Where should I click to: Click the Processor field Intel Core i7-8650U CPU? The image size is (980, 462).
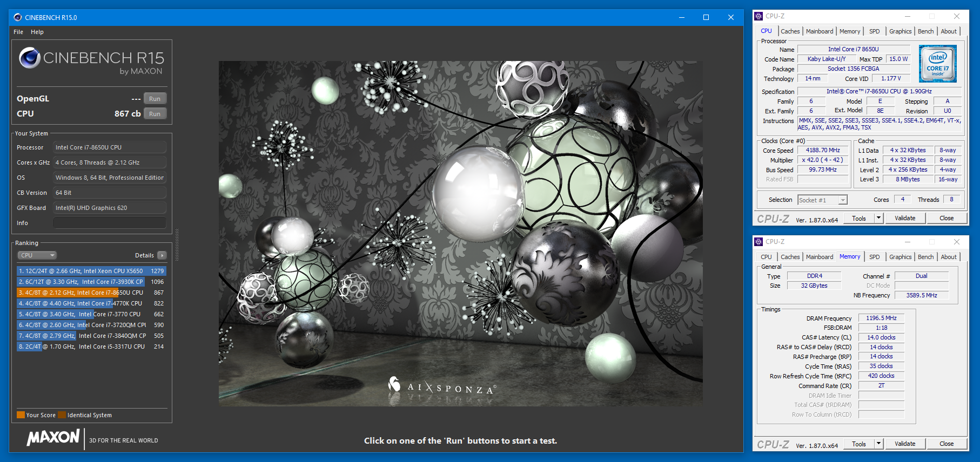pyautogui.click(x=110, y=147)
